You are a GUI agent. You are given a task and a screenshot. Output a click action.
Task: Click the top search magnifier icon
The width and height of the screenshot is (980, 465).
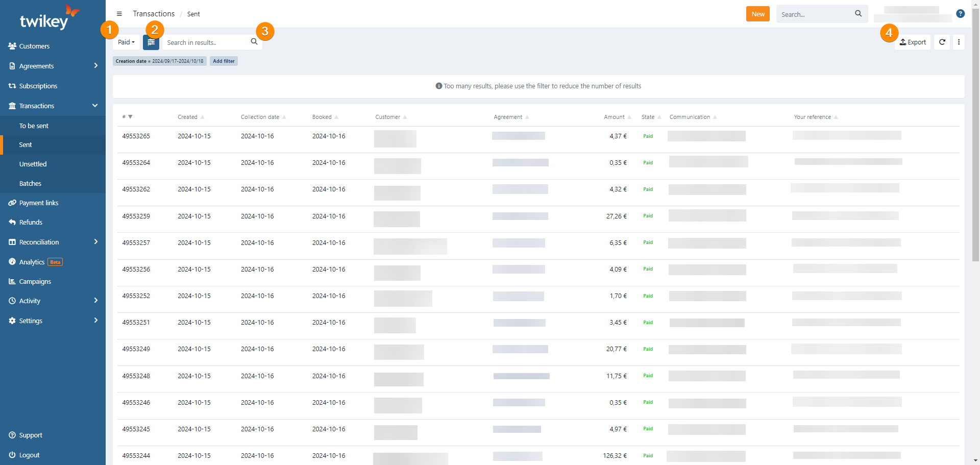click(859, 14)
